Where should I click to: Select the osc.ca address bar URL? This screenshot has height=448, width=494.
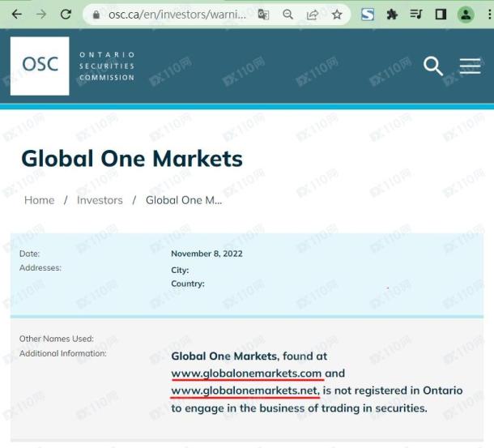177,15
